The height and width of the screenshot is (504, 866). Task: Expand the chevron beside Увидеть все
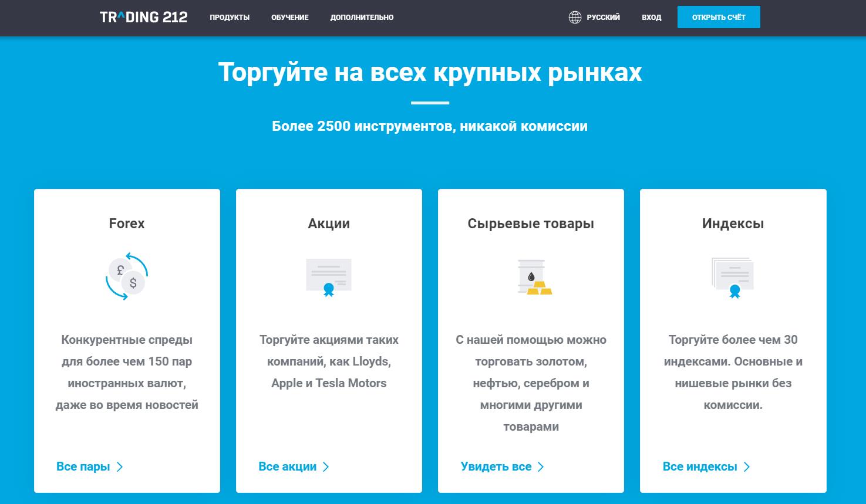tap(541, 466)
